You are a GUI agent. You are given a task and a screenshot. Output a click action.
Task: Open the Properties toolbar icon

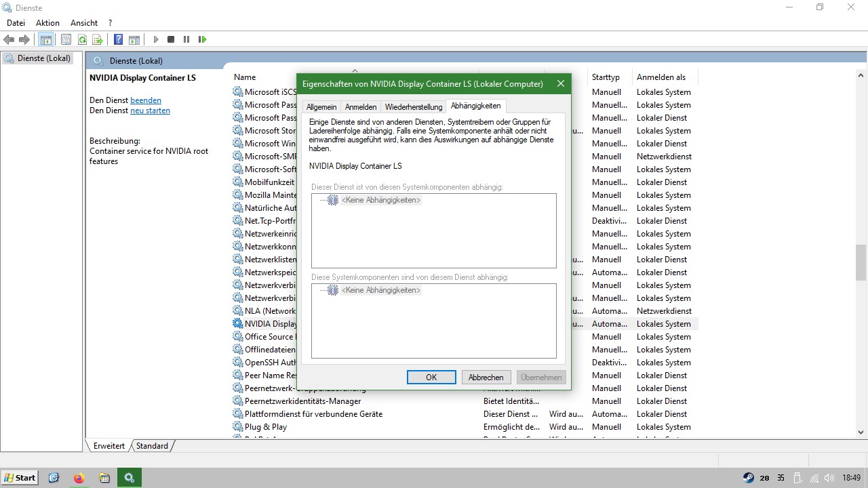pyautogui.click(x=66, y=40)
